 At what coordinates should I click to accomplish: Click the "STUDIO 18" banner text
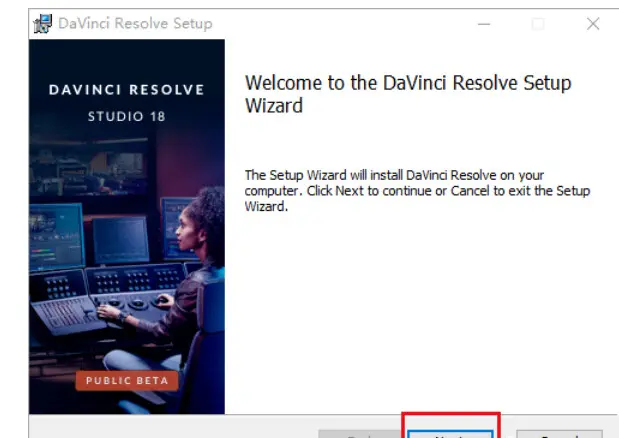pyautogui.click(x=126, y=116)
